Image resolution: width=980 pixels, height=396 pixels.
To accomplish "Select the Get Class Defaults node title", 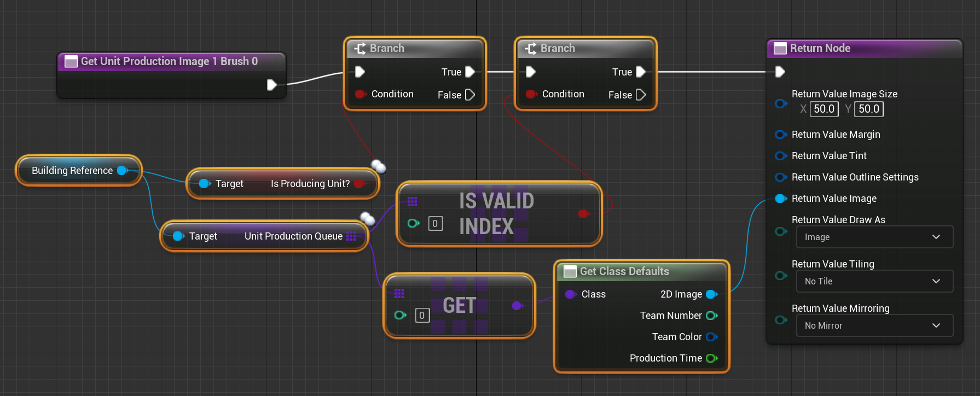I will 624,271.
